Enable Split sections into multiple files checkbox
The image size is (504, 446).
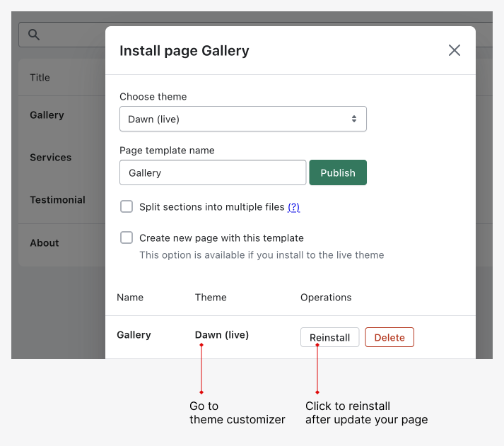[x=127, y=206]
